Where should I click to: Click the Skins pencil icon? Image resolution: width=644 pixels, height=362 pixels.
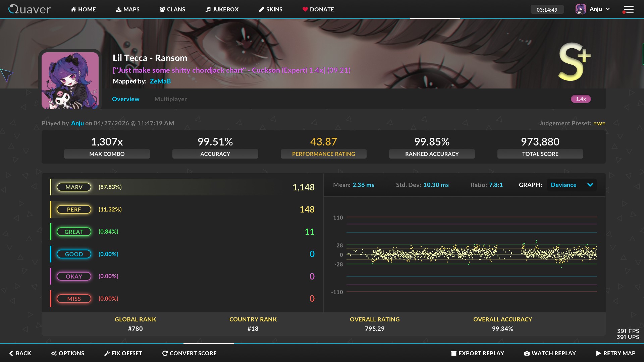tap(262, 9)
